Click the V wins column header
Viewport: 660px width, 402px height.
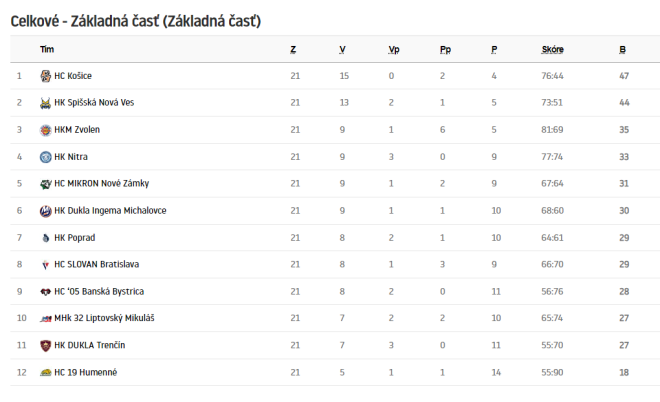point(342,49)
